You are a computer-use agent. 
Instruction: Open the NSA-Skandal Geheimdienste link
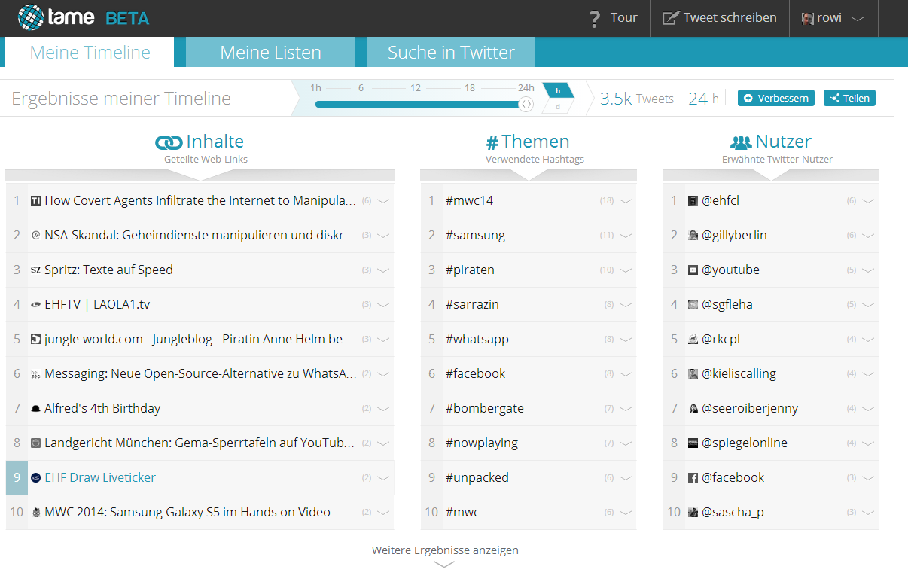tap(200, 235)
